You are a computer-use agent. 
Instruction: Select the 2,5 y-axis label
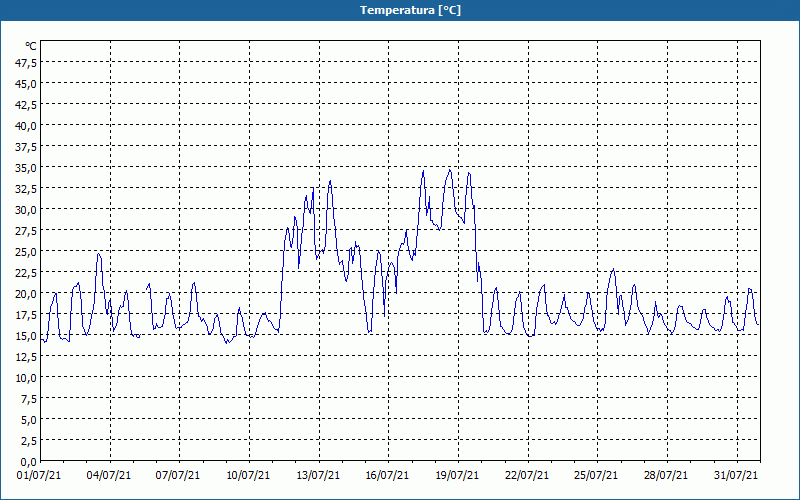tap(29, 441)
